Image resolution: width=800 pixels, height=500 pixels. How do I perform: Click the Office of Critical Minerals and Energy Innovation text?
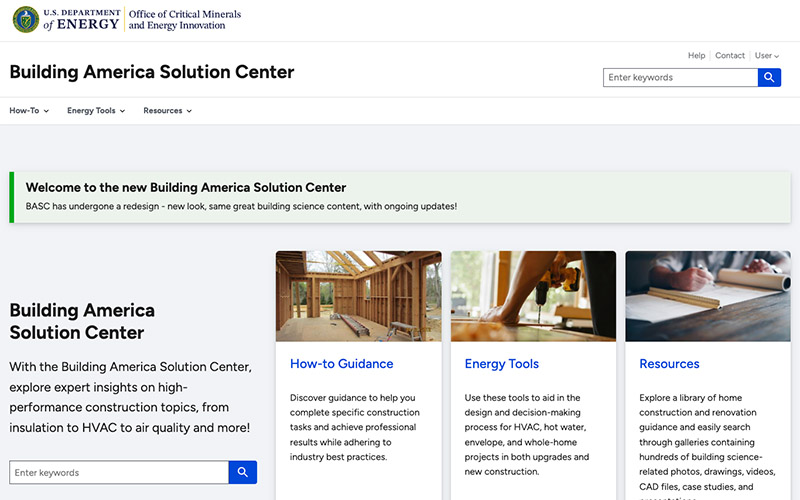(185, 19)
